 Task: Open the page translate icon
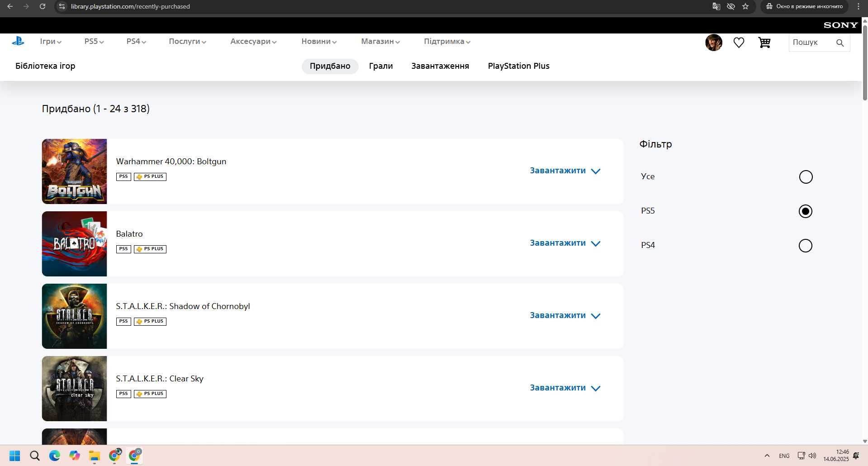click(x=716, y=6)
